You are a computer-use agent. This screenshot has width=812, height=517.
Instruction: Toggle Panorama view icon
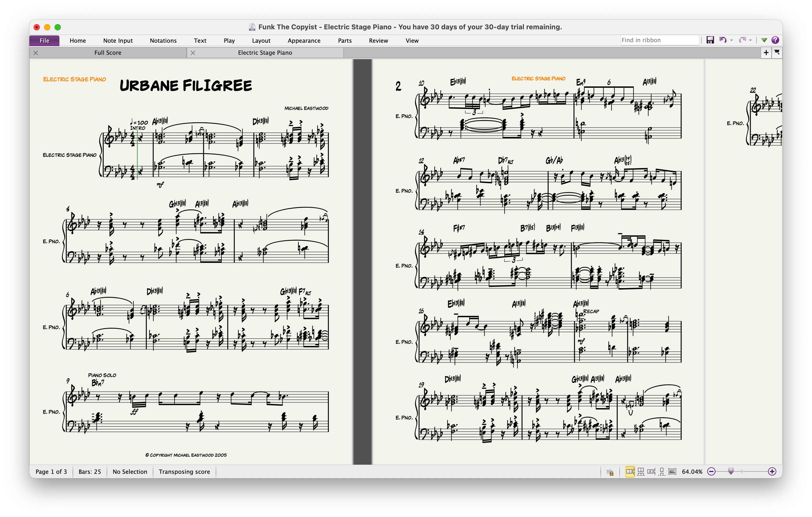pyautogui.click(x=672, y=471)
